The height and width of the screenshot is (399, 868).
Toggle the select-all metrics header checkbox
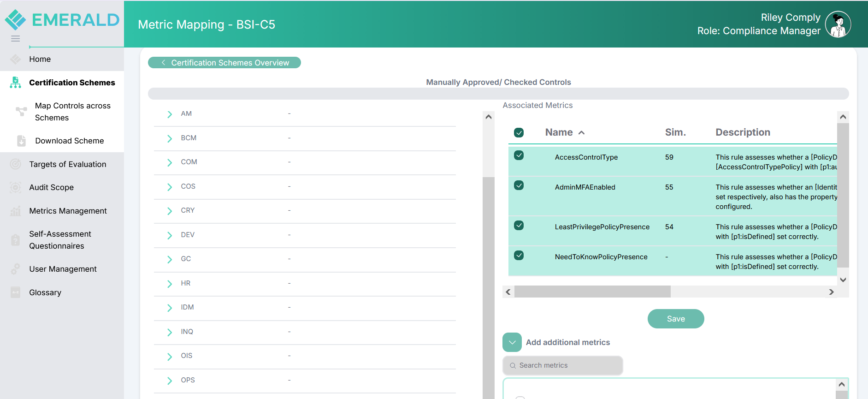pyautogui.click(x=519, y=133)
